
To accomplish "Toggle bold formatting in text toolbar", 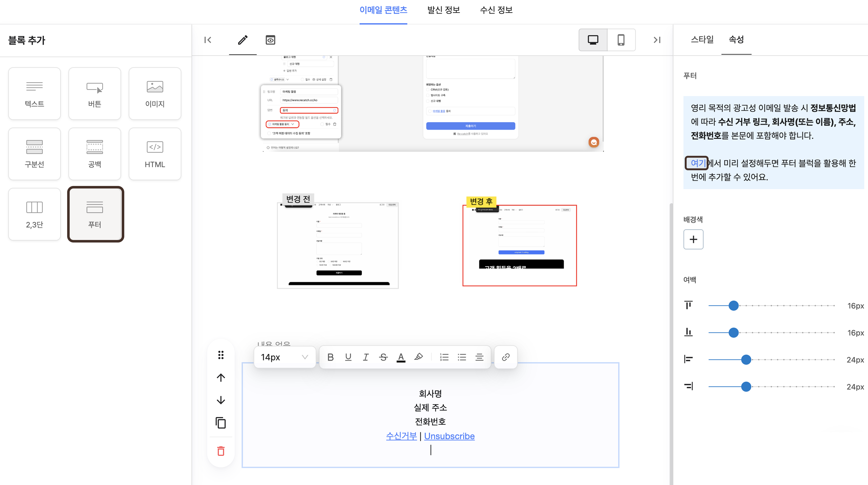I will pyautogui.click(x=330, y=357).
